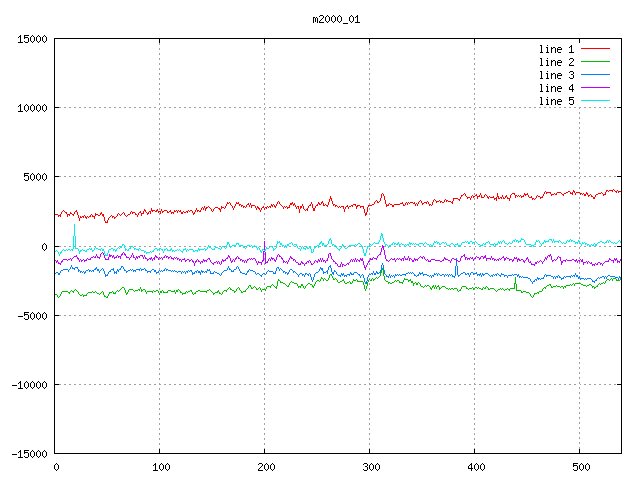Image resolution: width=640 pixels, height=480 pixels.
Task: Click the 10000 y-axis tick label
Action: pos(31,108)
